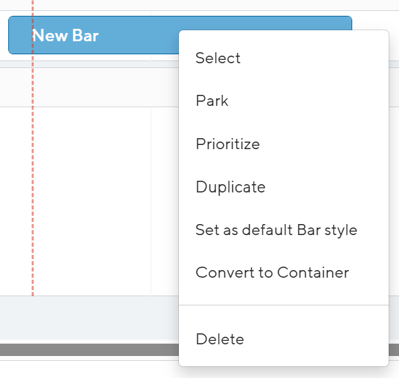Click the left edge of the New Bar
The width and height of the screenshot is (399, 378).
[9, 35]
